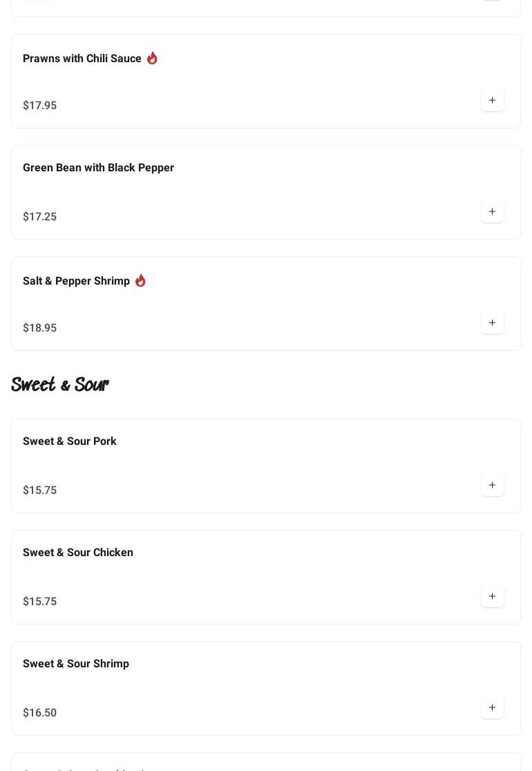This screenshot has width=532, height=771.
Task: Click the Sweet & Sour section heading
Action: [x=59, y=385]
